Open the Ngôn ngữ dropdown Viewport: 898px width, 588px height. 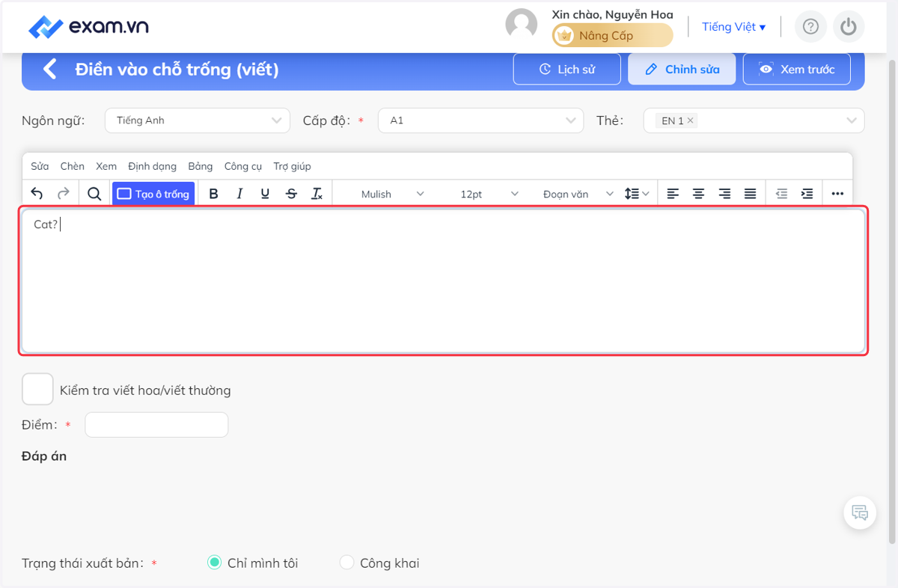tap(198, 120)
